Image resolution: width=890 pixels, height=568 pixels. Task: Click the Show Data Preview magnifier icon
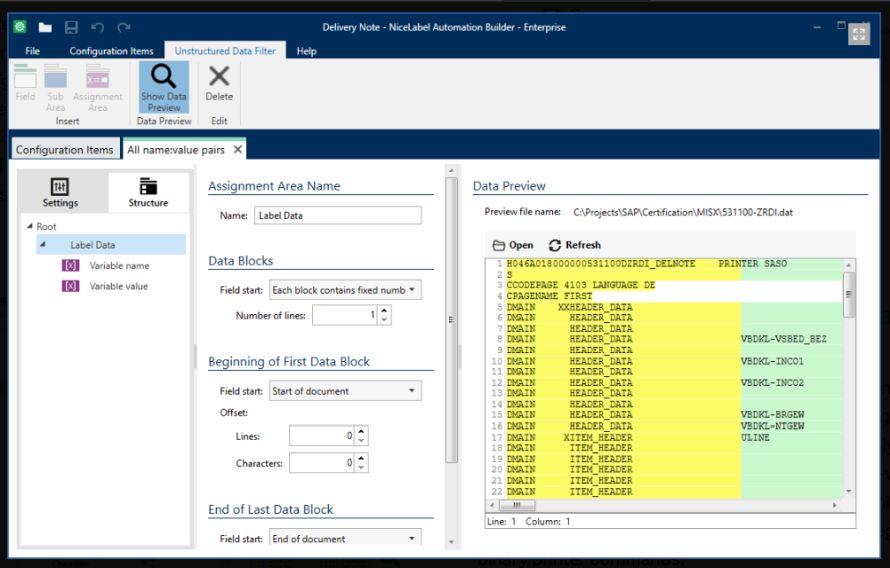tap(164, 76)
